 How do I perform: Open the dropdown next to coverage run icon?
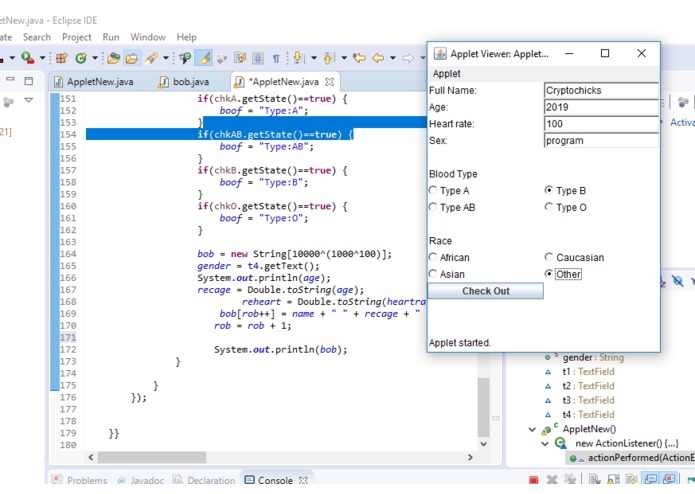coord(43,58)
